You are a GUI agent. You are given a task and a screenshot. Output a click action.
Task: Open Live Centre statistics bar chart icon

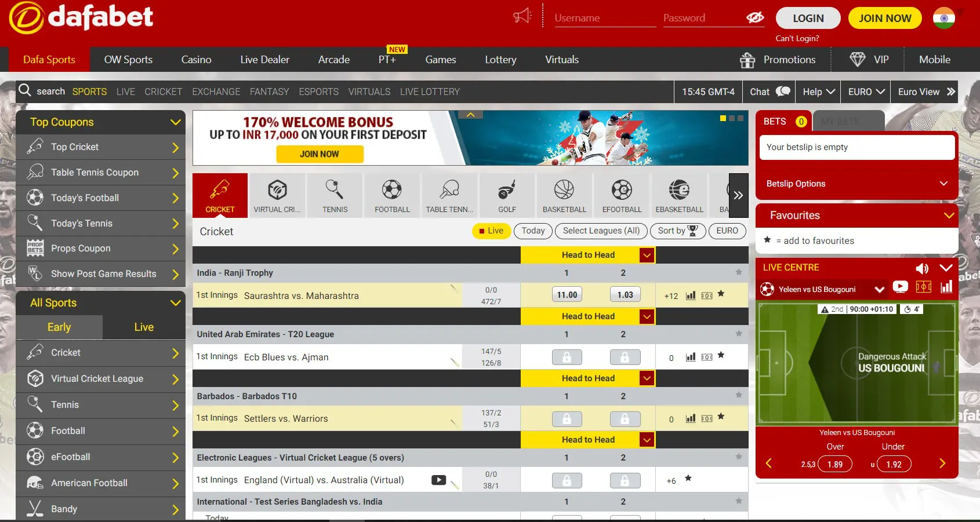946,287
